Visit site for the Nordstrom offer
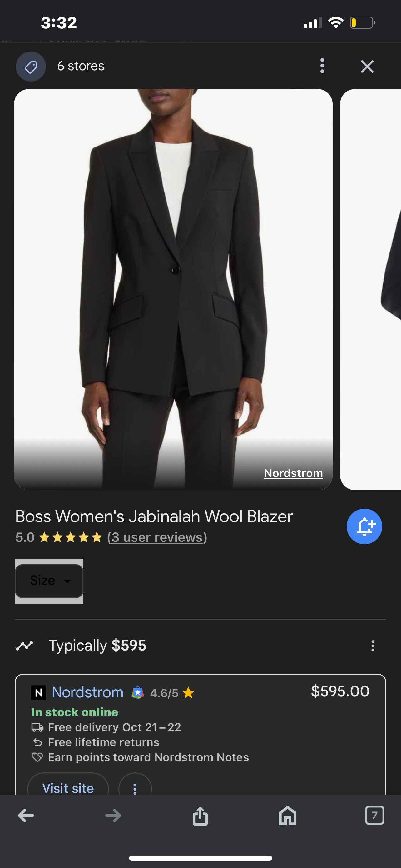This screenshot has height=868, width=401. (68, 788)
